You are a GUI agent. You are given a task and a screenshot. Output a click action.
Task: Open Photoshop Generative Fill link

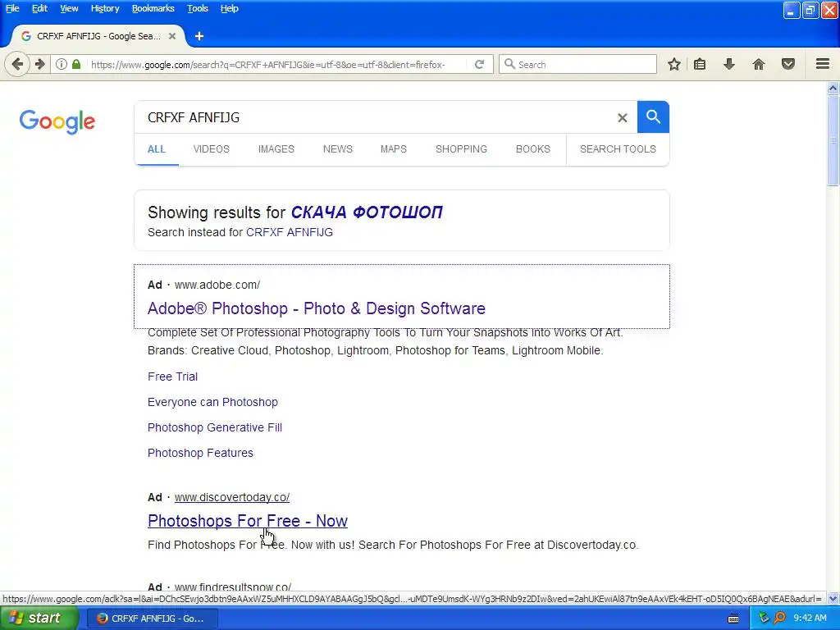215,427
